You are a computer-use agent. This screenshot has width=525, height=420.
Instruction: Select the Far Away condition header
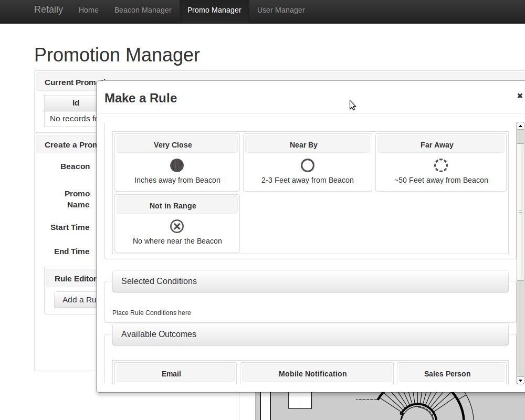click(x=440, y=145)
